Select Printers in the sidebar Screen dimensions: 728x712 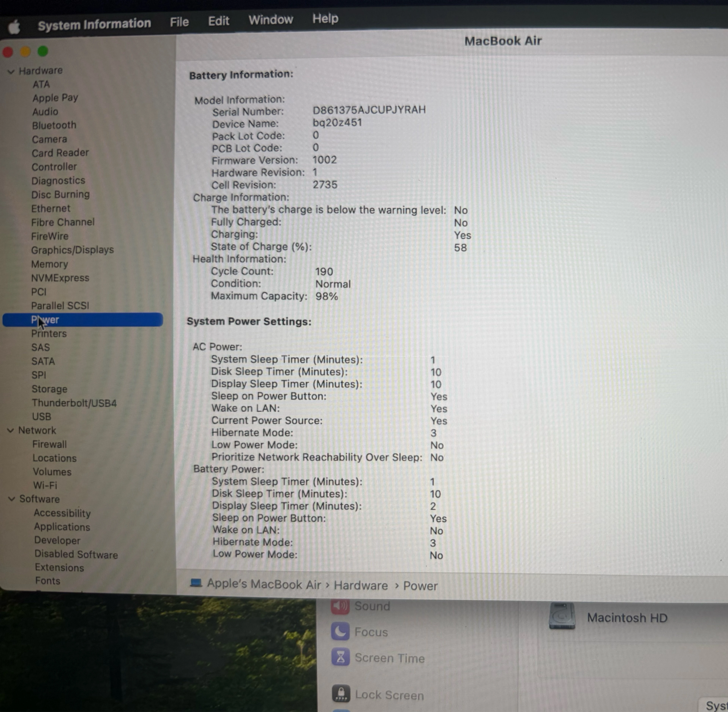pyautogui.click(x=49, y=334)
